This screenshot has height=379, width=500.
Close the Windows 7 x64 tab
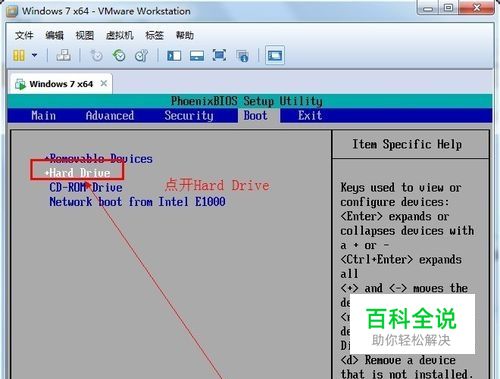tap(104, 83)
